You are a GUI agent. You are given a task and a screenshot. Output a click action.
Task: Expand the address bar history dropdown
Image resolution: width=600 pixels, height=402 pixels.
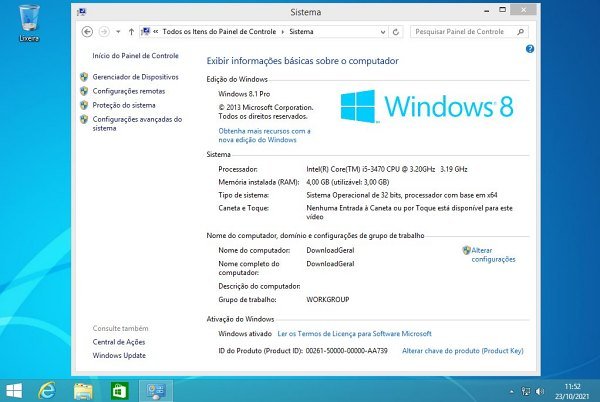383,32
